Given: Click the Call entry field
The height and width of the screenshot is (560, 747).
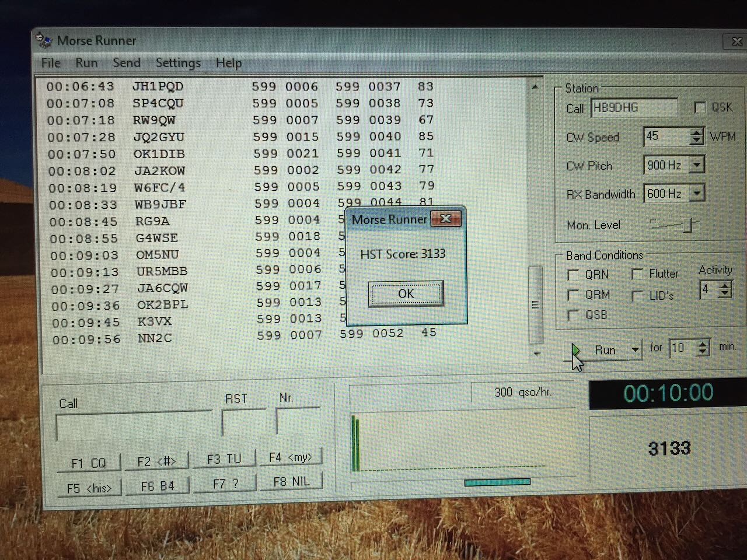Looking at the screenshot, I should coord(134,426).
